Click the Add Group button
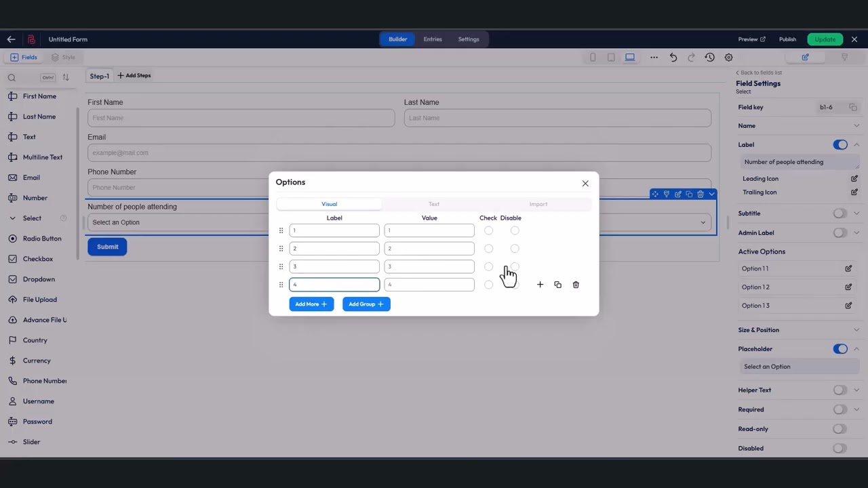This screenshot has height=488, width=868. point(366,304)
